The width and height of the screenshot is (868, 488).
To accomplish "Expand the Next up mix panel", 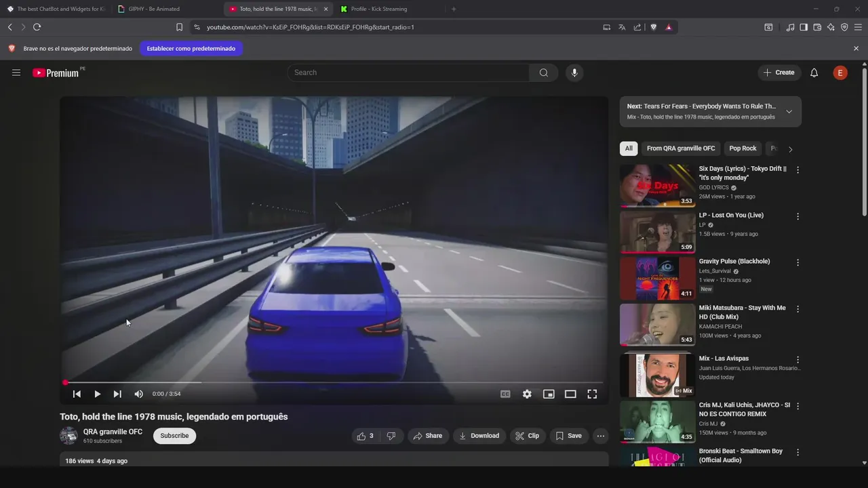I will pos(789,112).
